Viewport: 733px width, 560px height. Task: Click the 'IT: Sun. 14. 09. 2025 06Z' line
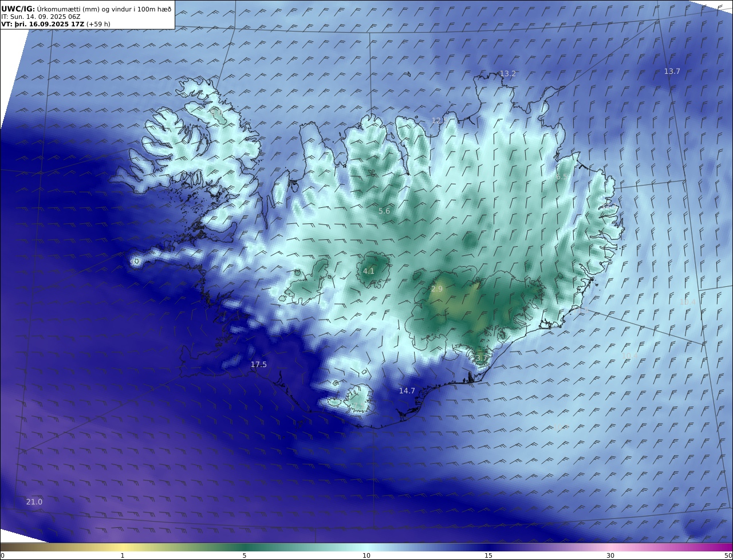click(41, 17)
